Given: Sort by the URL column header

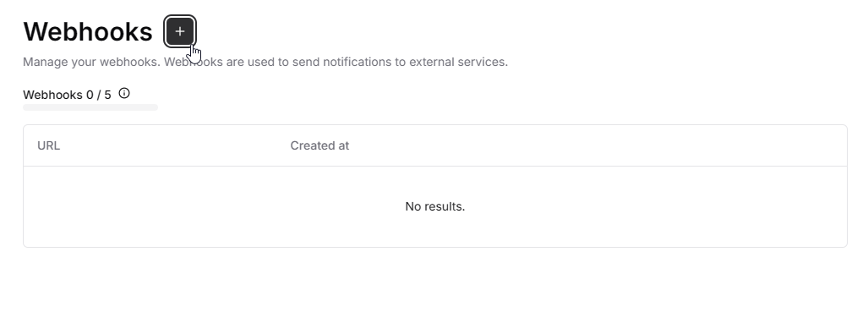Looking at the screenshot, I should (x=49, y=145).
